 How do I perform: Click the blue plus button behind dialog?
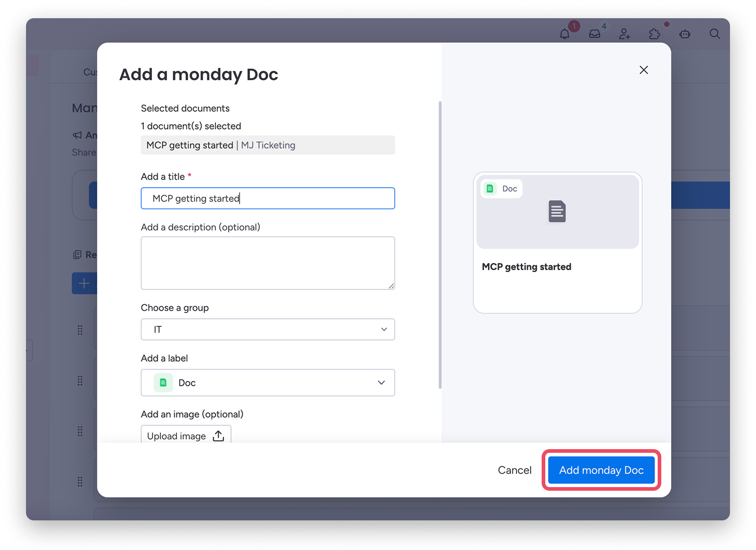pos(84,283)
